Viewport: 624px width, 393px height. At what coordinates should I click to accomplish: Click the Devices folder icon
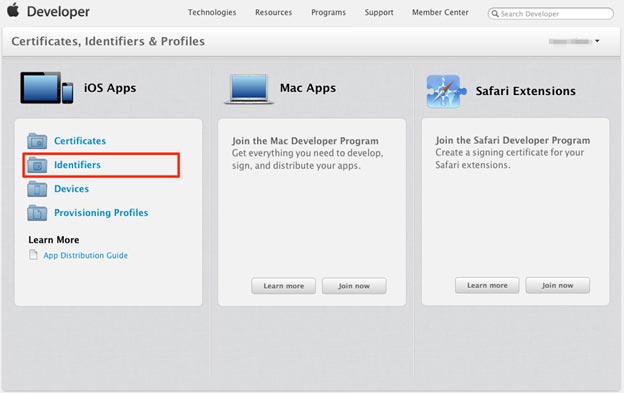point(37,189)
